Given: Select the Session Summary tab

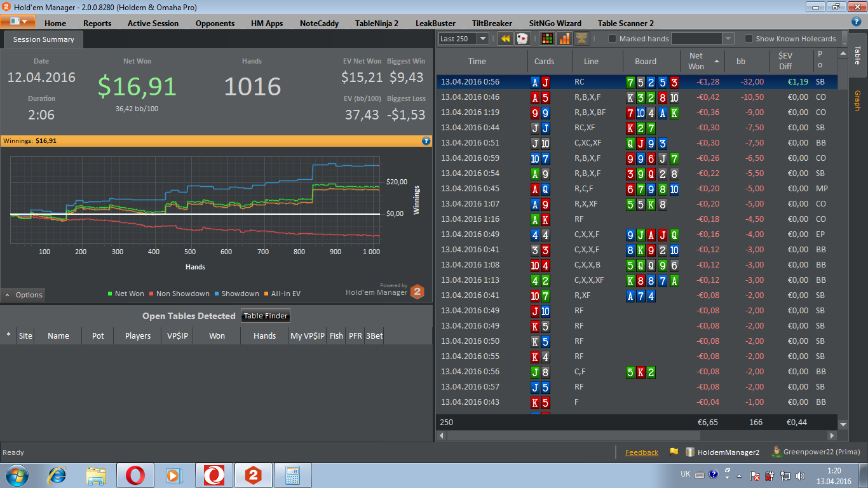Looking at the screenshot, I should pos(43,39).
